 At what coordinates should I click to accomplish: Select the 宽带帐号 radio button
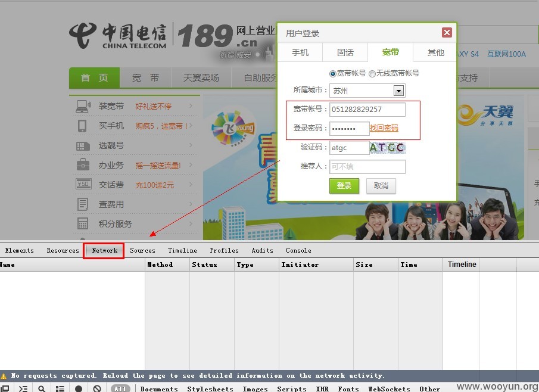point(332,74)
